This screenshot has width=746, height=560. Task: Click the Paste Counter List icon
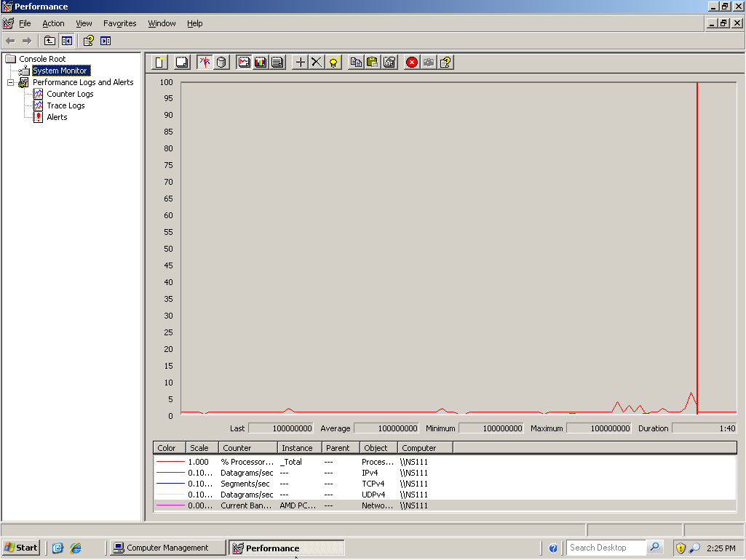point(373,63)
